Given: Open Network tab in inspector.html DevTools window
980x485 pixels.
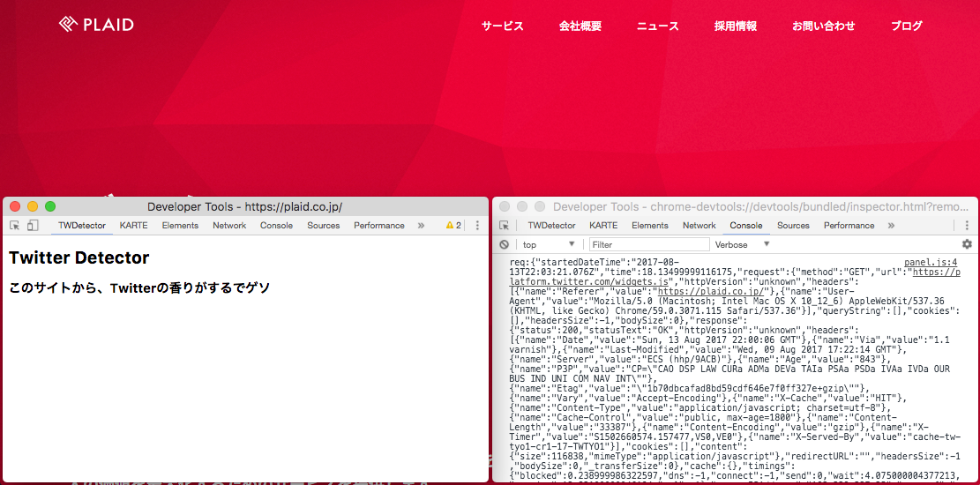Looking at the screenshot, I should (699, 226).
